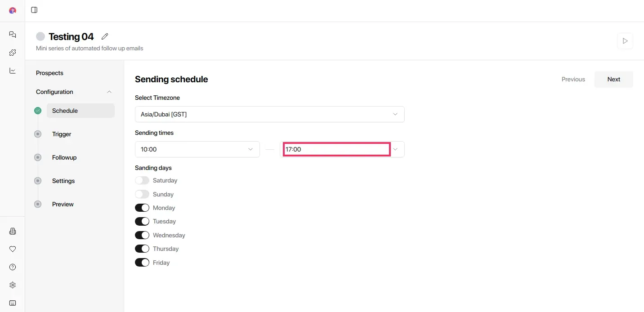Disable the Monday sending day toggle

click(142, 208)
